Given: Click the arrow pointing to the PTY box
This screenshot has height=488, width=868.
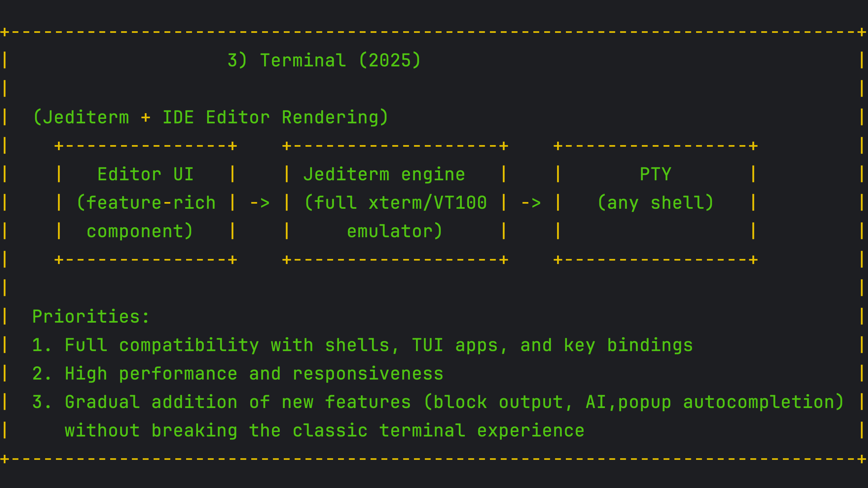Looking at the screenshot, I should point(531,203).
